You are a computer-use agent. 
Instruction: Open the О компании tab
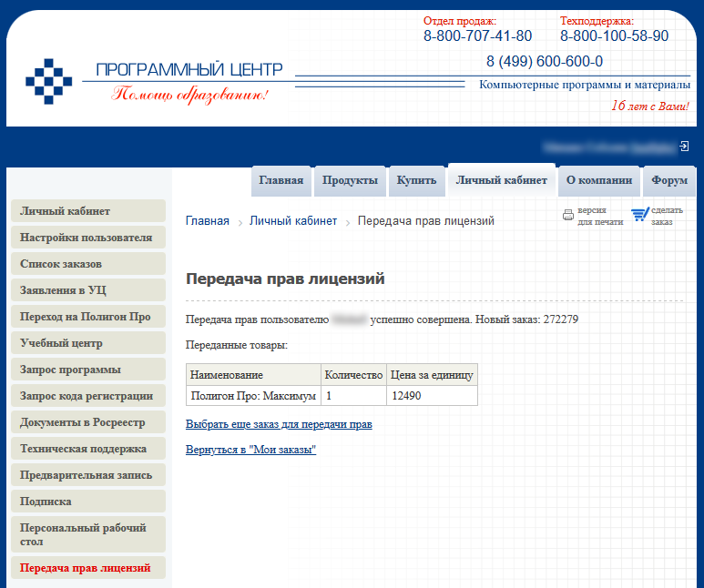coord(599,180)
